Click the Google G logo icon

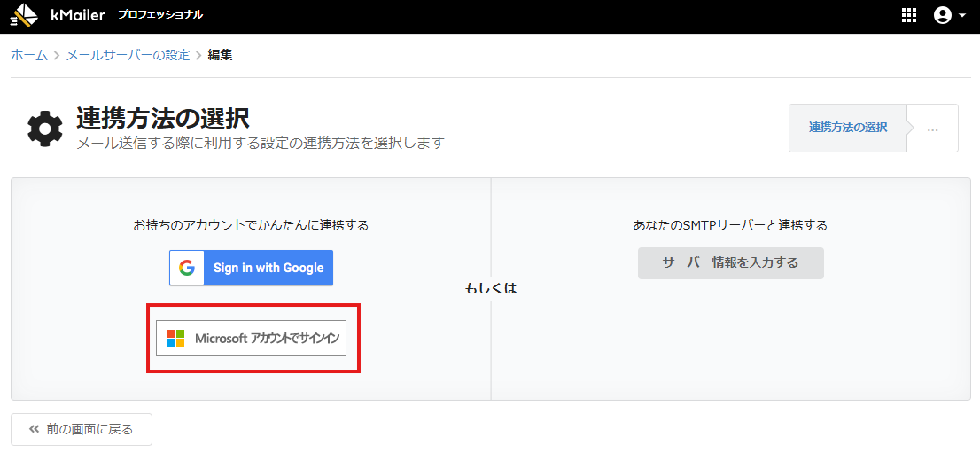point(186,268)
